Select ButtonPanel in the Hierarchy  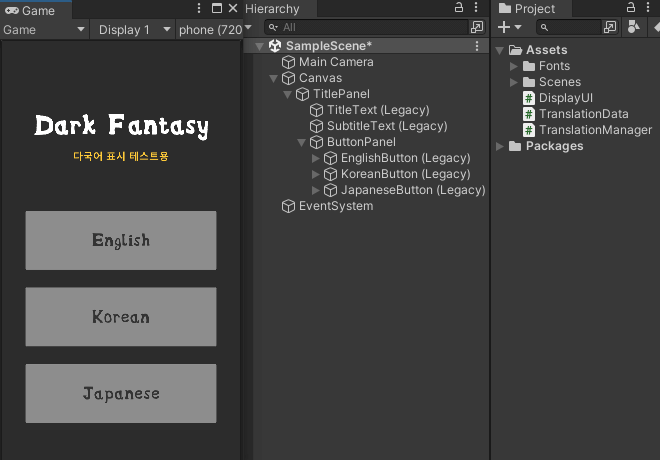click(x=361, y=142)
